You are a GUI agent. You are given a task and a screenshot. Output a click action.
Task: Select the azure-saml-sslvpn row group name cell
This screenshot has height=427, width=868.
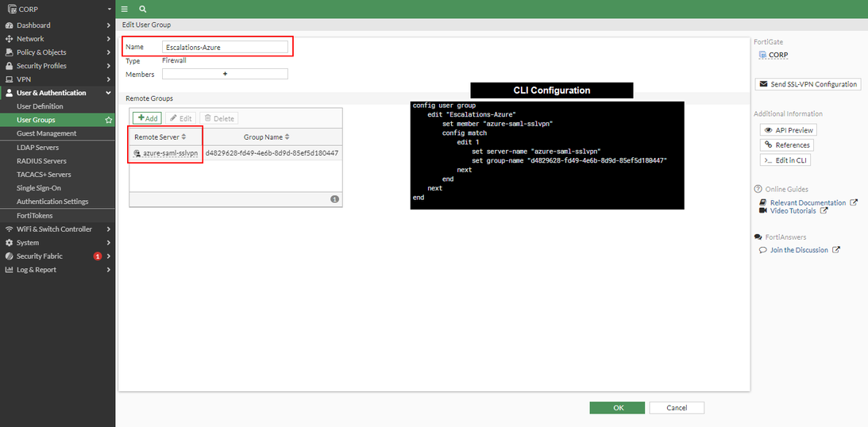272,153
